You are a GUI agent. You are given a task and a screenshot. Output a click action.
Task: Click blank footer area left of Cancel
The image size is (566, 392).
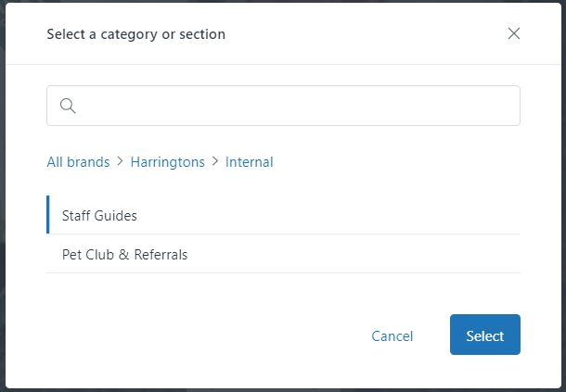tap(186, 335)
